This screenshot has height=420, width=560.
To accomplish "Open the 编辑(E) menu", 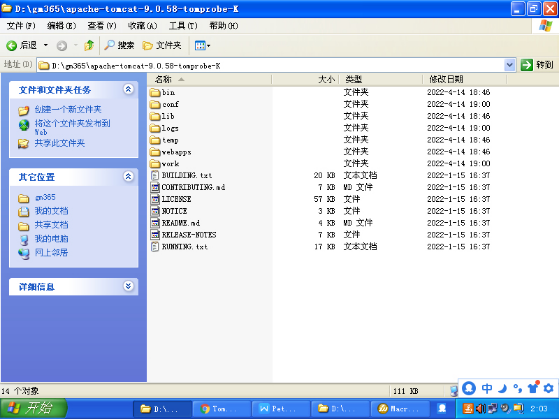I will tap(61, 26).
